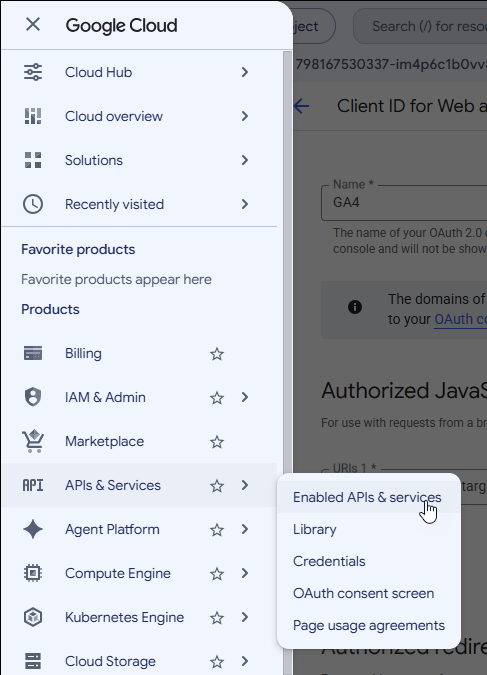Viewport: 487px width, 675px height.
Task: Select the IAM & Admin label
Action: point(105,397)
